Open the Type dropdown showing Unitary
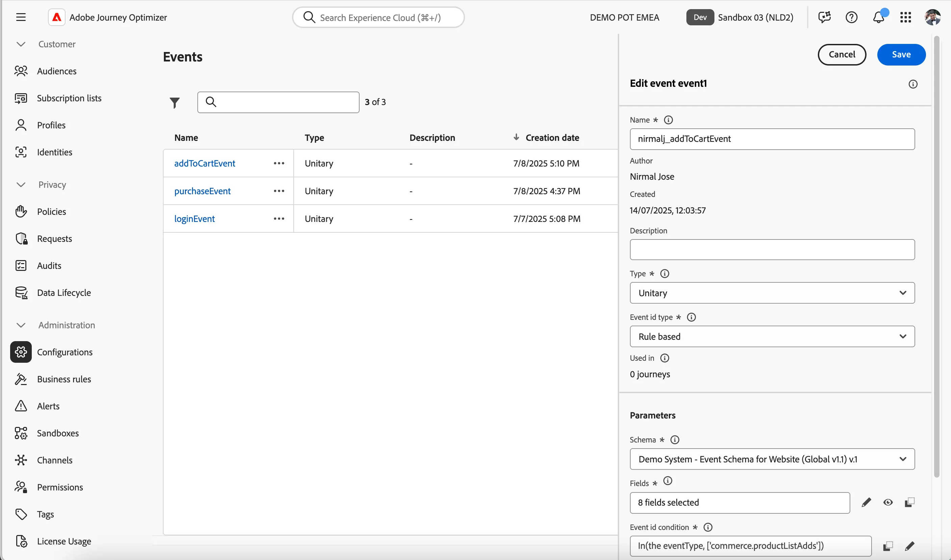Viewport: 951px width, 560px height. click(772, 293)
